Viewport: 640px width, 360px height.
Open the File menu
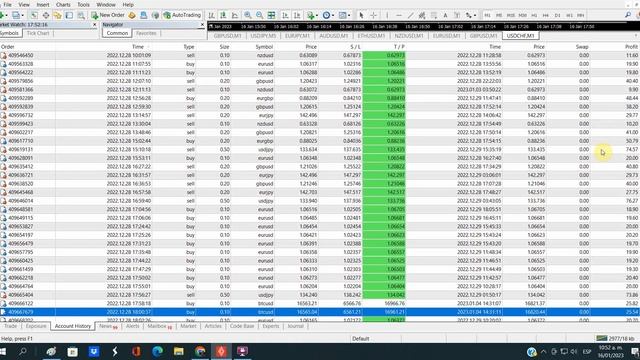click(7, 4)
